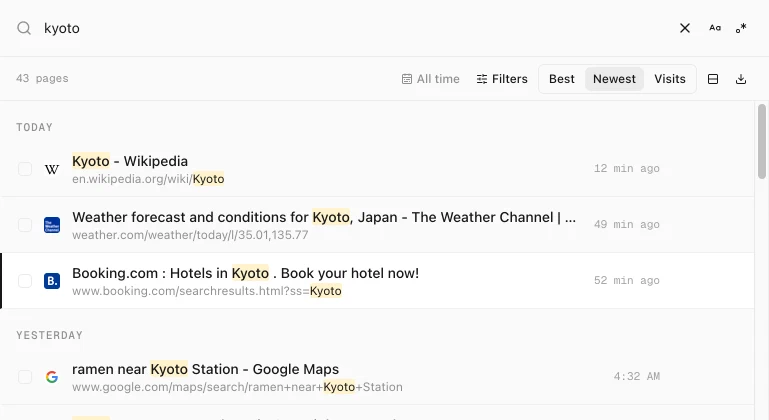Click the vertical scrollbar thumb
This screenshot has width=769, height=420.
762,141
